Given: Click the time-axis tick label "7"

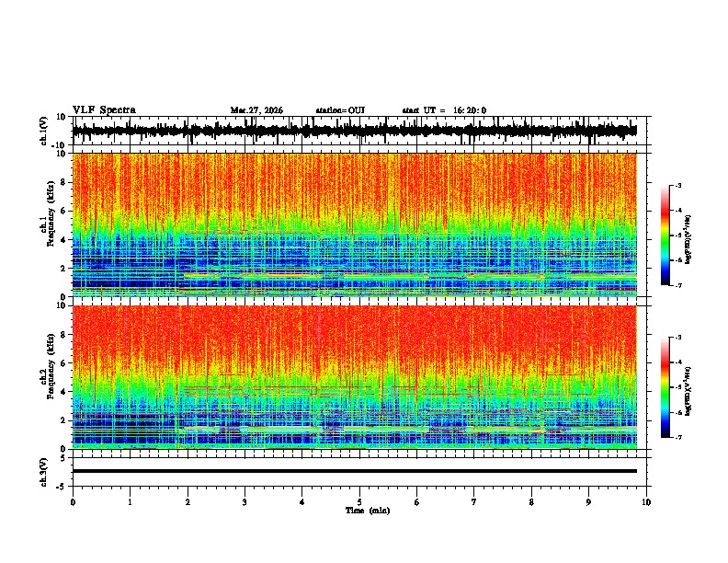Looking at the screenshot, I should click(474, 502).
